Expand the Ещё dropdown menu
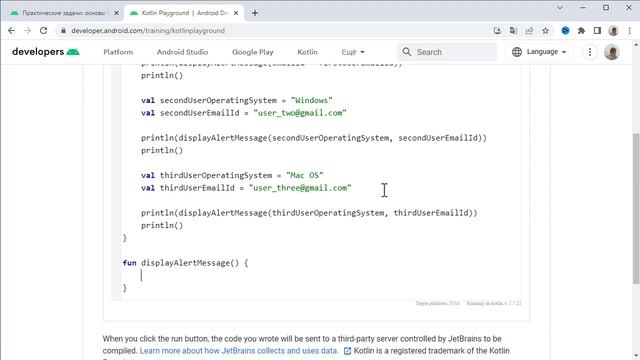640x360 pixels. tap(353, 52)
